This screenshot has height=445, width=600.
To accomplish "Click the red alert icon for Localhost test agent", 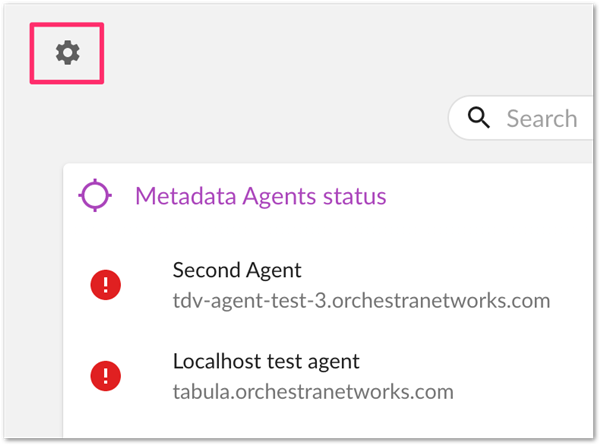I will coord(105,375).
